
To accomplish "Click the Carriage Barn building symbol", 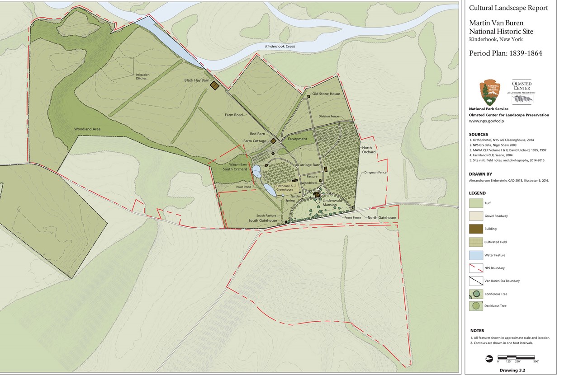I will pyautogui.click(x=326, y=169).
